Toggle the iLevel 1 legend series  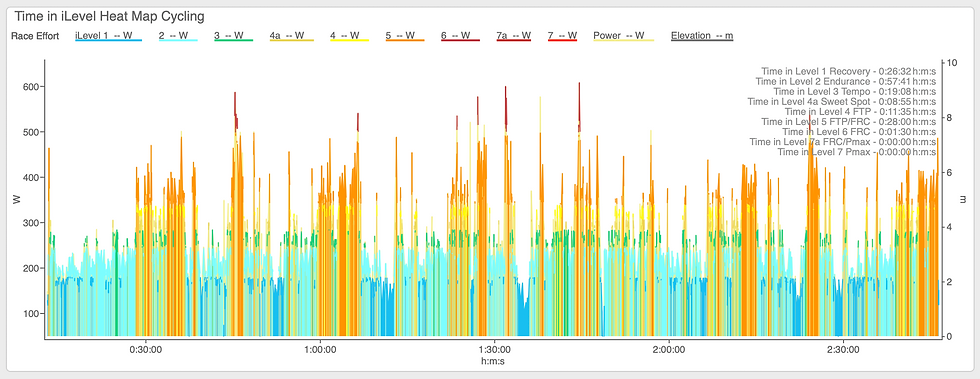tap(108, 36)
